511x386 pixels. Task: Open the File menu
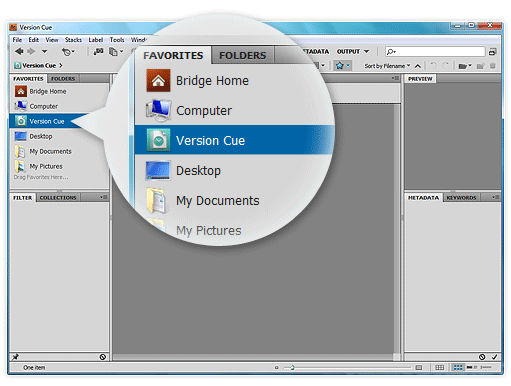click(x=17, y=40)
